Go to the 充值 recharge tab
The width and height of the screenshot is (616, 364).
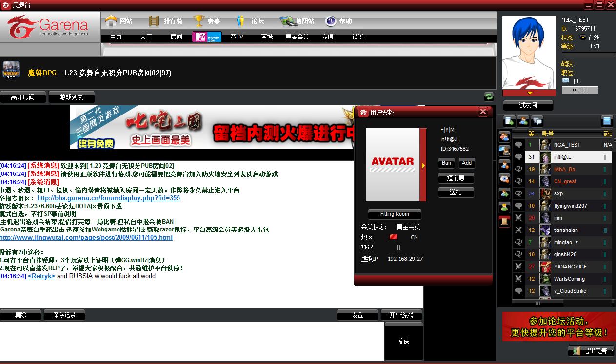pos(327,37)
